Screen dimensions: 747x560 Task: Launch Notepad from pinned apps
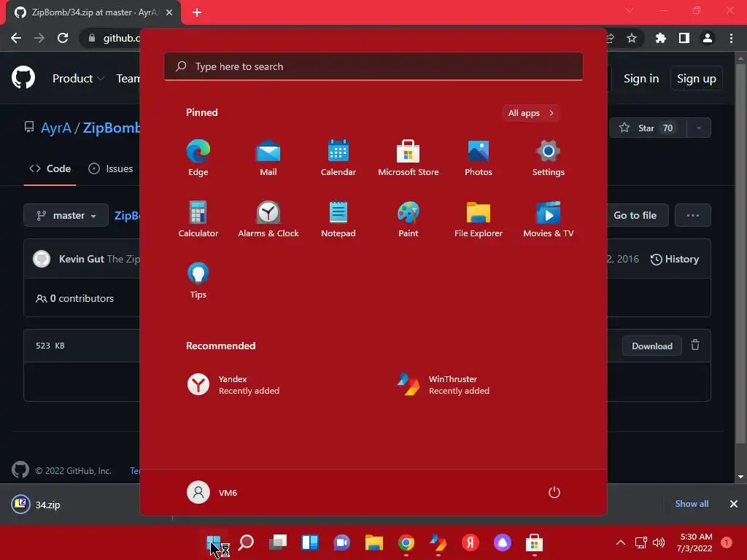(x=338, y=219)
